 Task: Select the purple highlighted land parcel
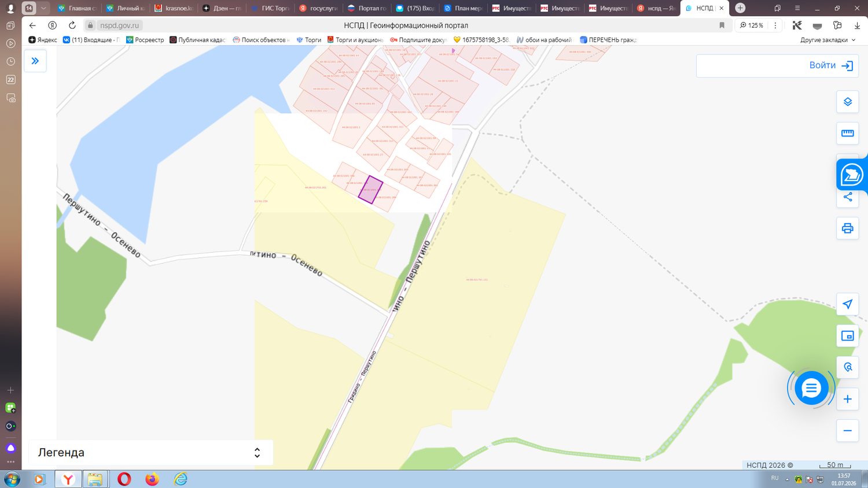370,190
